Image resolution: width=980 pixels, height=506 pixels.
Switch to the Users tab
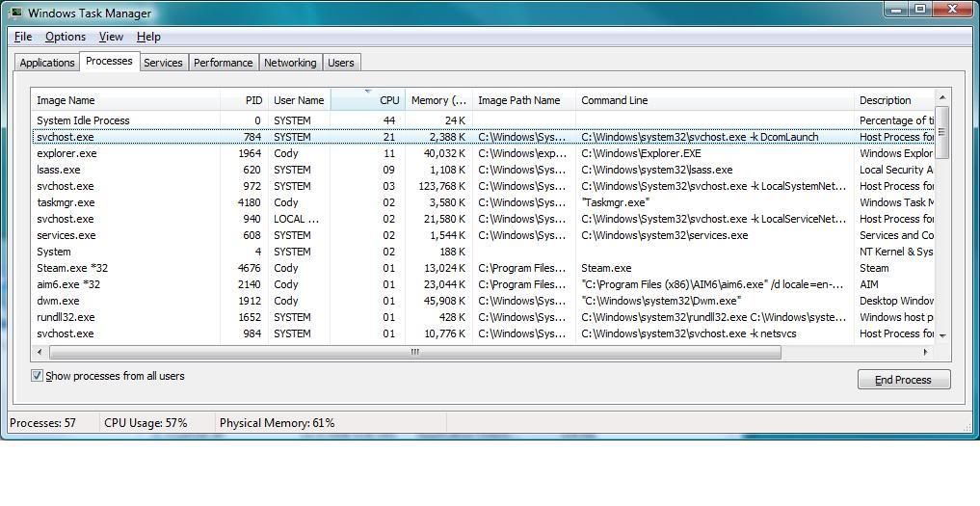tap(340, 63)
